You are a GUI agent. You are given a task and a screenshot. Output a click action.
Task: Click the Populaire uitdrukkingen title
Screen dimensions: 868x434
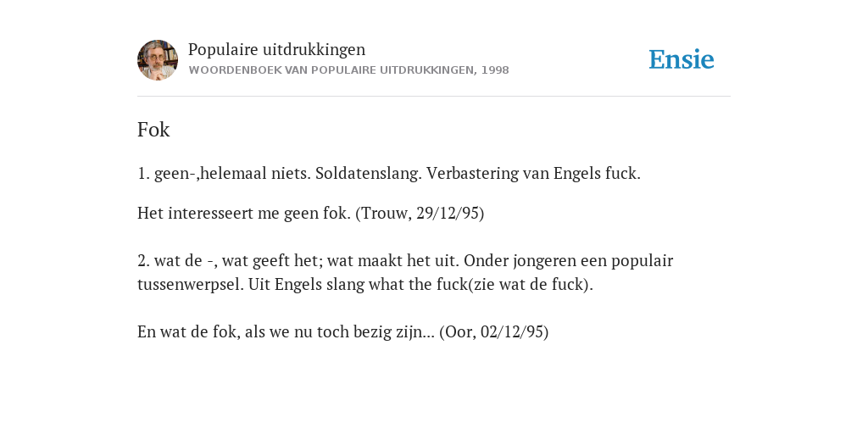pyautogui.click(x=277, y=49)
